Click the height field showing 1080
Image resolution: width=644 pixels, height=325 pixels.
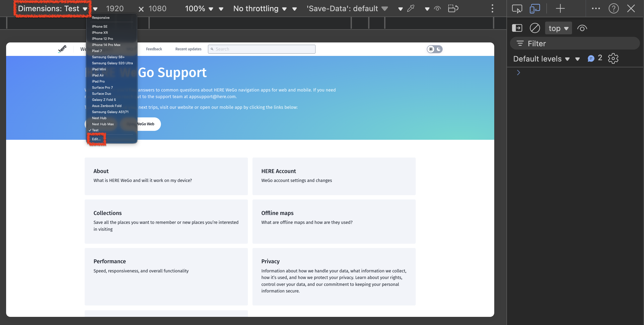click(157, 9)
